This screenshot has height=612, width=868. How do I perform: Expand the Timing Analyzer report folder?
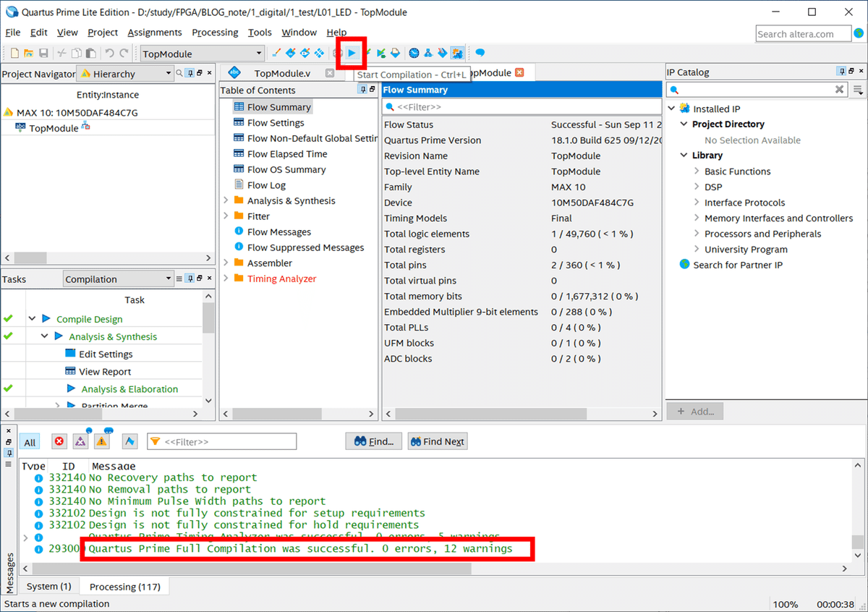[x=226, y=279]
